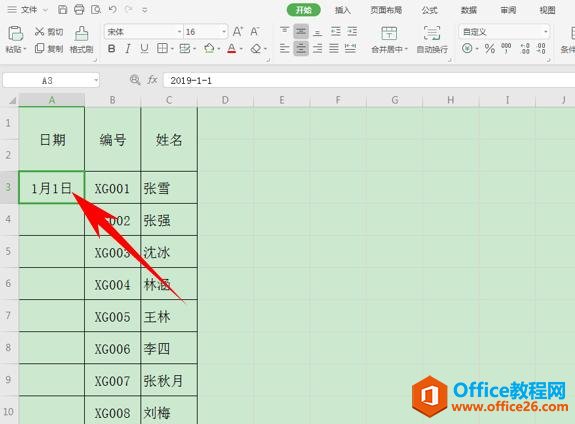Toggle Underline formatting

point(144,48)
